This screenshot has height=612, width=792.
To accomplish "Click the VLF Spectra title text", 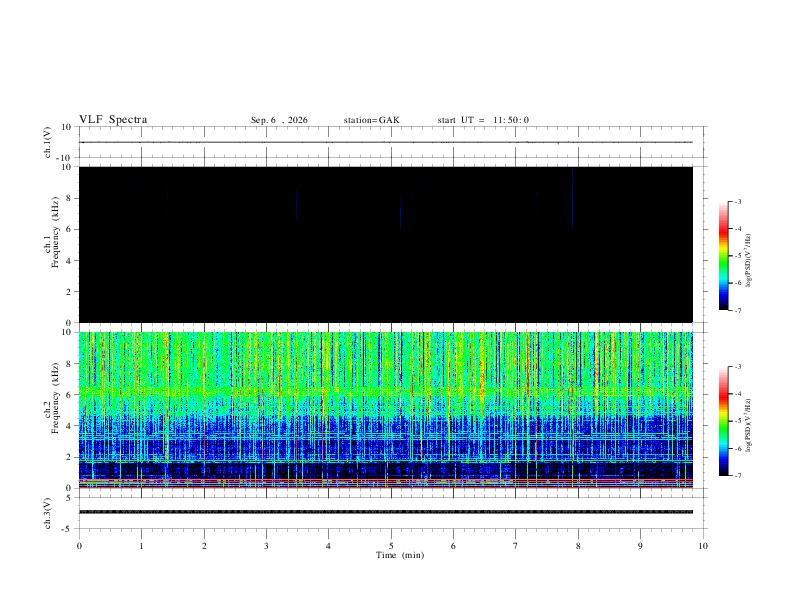I will click(x=113, y=120).
